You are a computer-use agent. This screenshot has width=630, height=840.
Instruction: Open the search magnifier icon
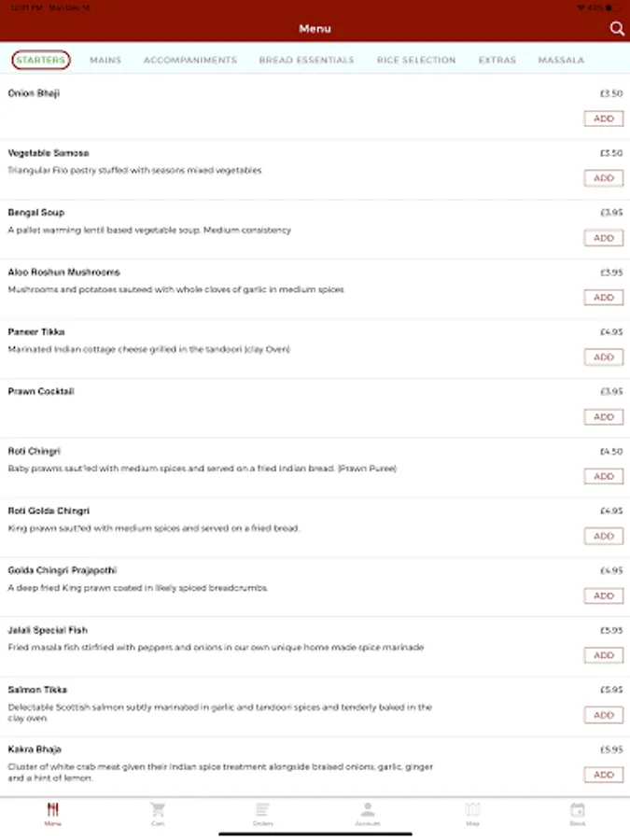[617, 29]
